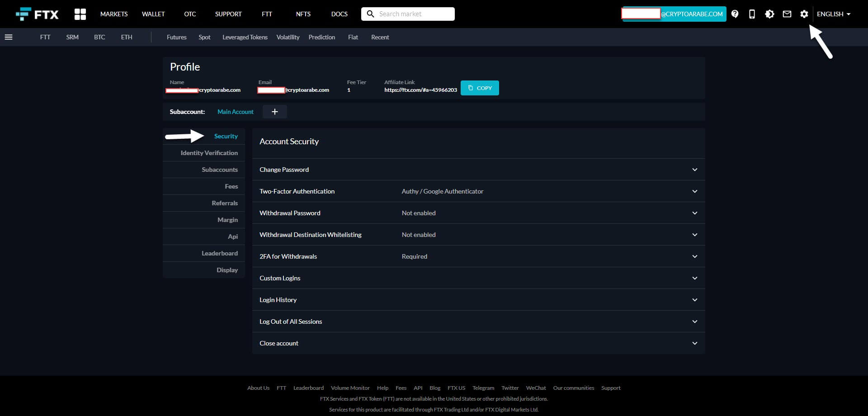Viewport: 868px width, 416px height.
Task: Open the mobile app phone icon
Action: pyautogui.click(x=752, y=14)
